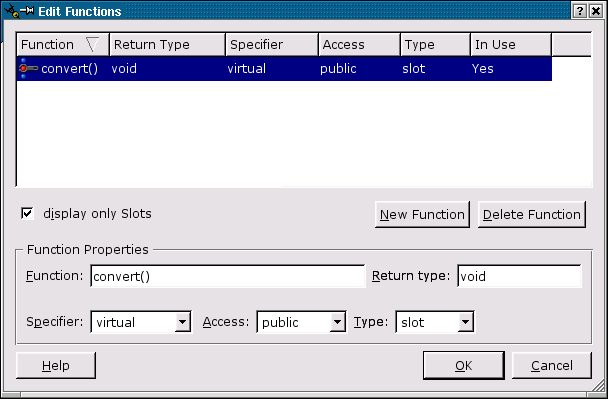
Task: Click the Delete Function button
Action: click(532, 214)
